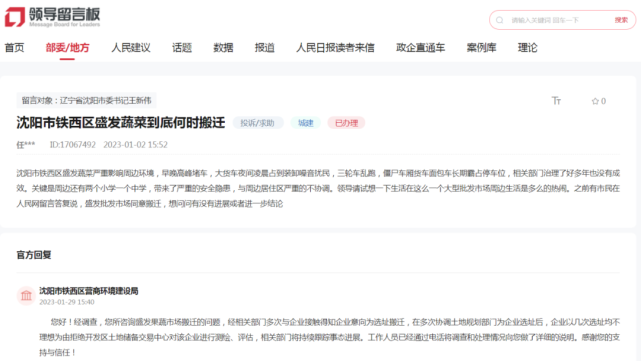Click the 领导留言板 logo
This screenshot has width=641, height=361.
pyautogui.click(x=52, y=17)
